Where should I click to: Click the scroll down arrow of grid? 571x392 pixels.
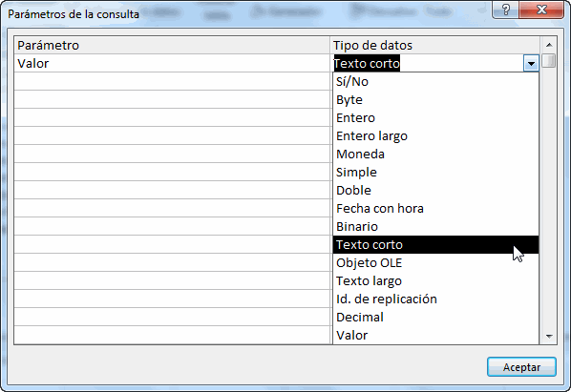[549, 337]
